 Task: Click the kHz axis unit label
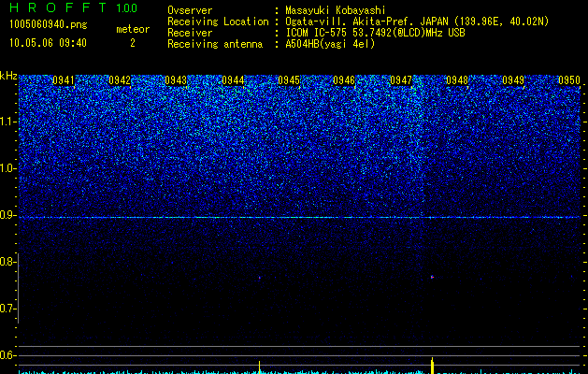pos(8,76)
